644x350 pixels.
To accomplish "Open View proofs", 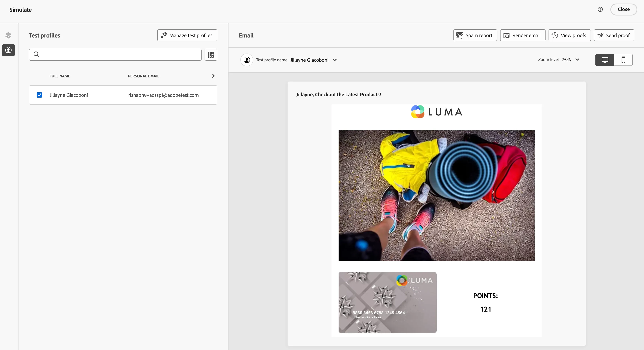I will (569, 35).
